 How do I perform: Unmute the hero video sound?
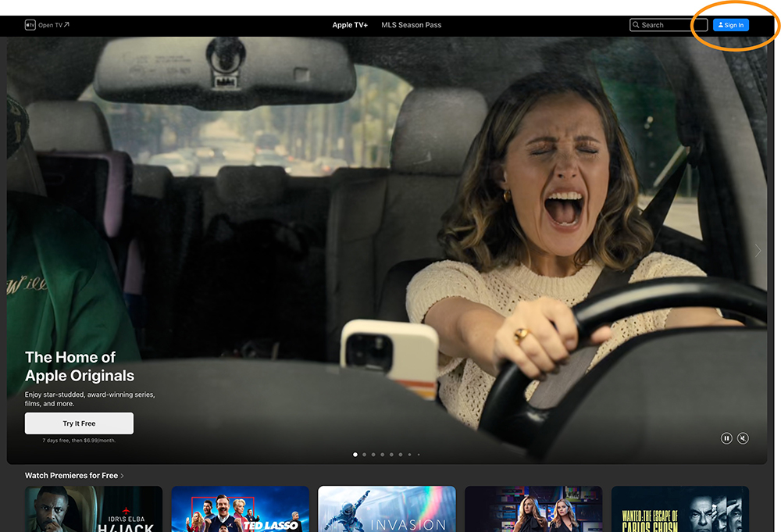click(743, 438)
